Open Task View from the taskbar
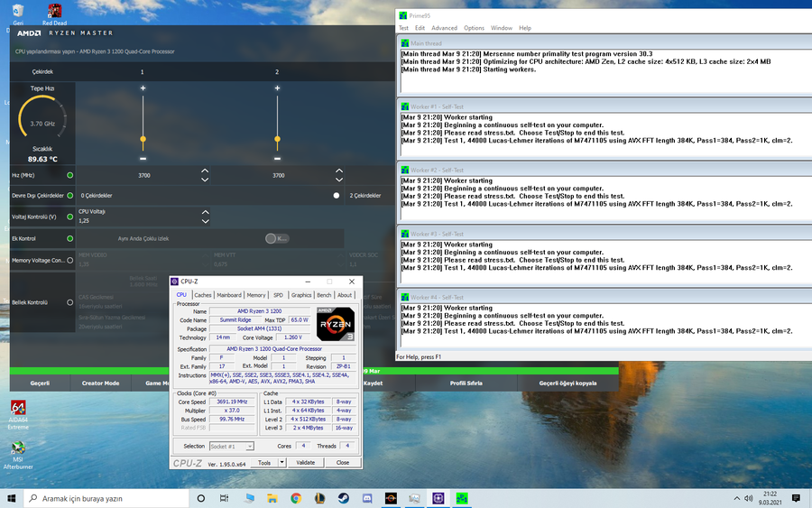The image size is (812, 508). click(x=225, y=498)
